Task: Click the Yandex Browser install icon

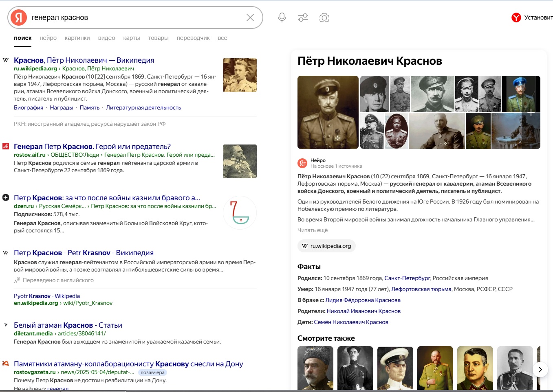Action: pos(516,18)
